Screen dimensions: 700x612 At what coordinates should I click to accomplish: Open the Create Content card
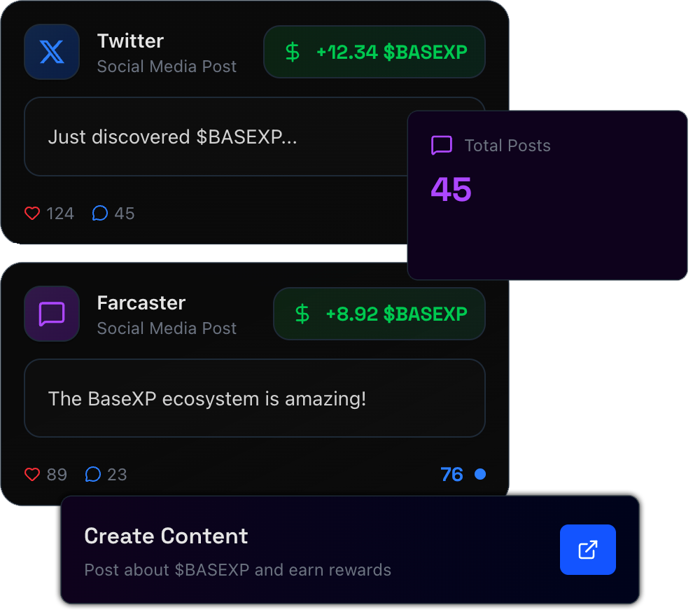click(x=350, y=550)
